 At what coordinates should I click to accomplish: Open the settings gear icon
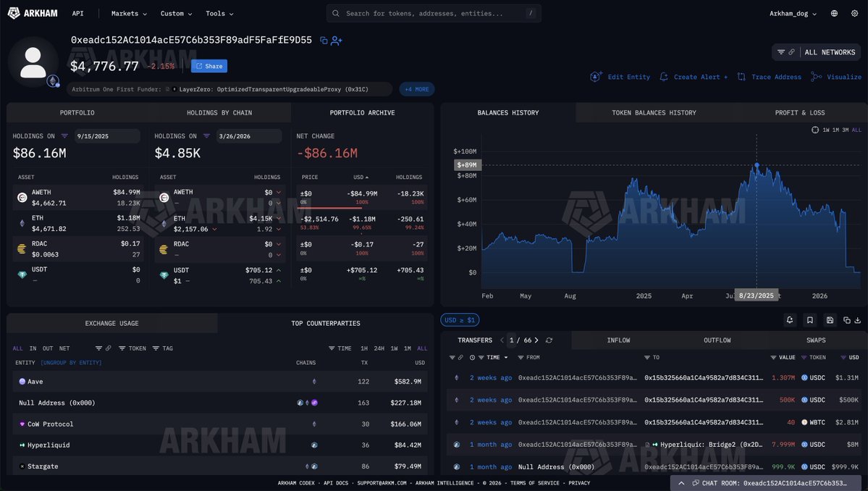tap(854, 13)
